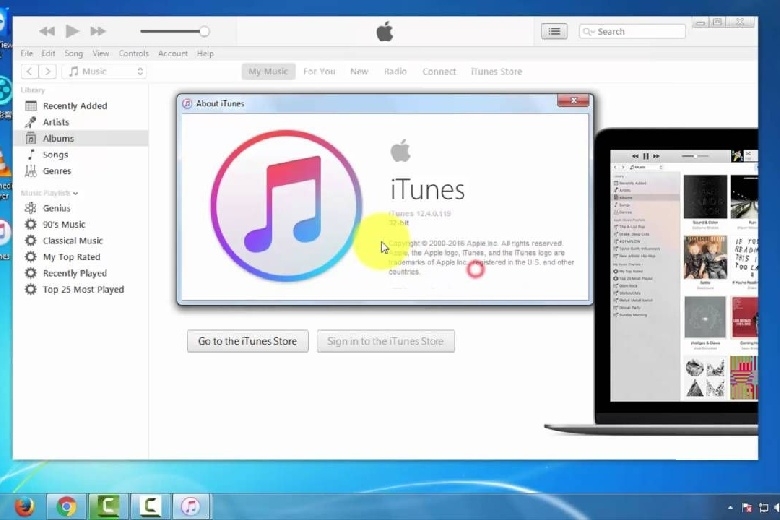
Task: Collapse the Music Playlists section chevron
Action: coord(76,193)
